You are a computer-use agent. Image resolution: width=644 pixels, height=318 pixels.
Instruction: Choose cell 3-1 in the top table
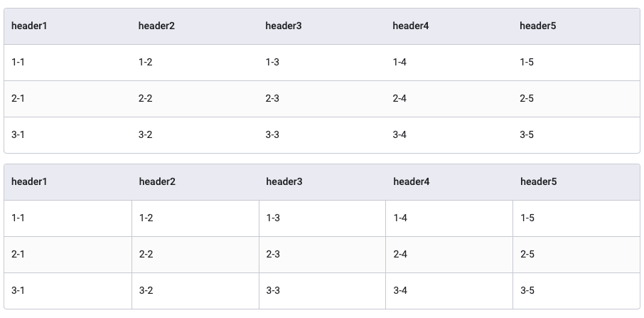[x=18, y=135]
